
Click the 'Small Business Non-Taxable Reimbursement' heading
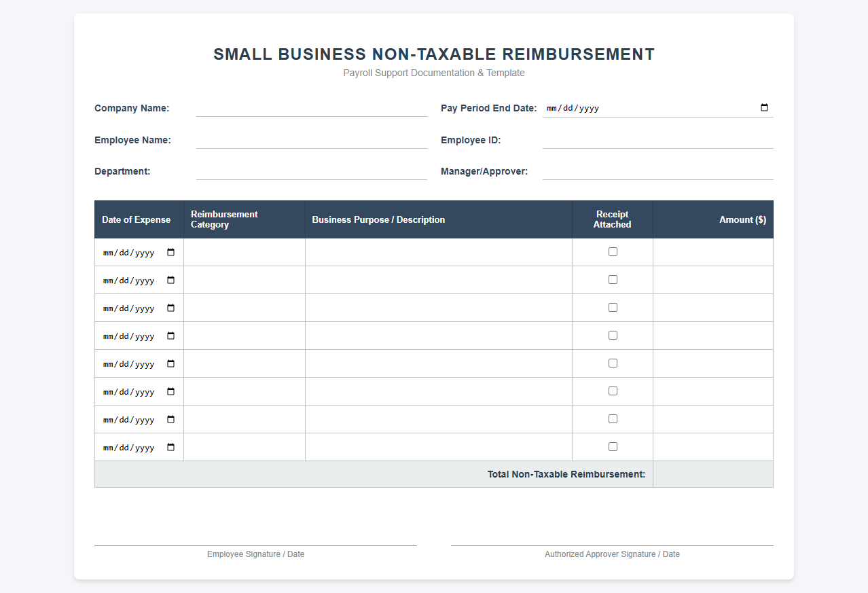coord(434,54)
